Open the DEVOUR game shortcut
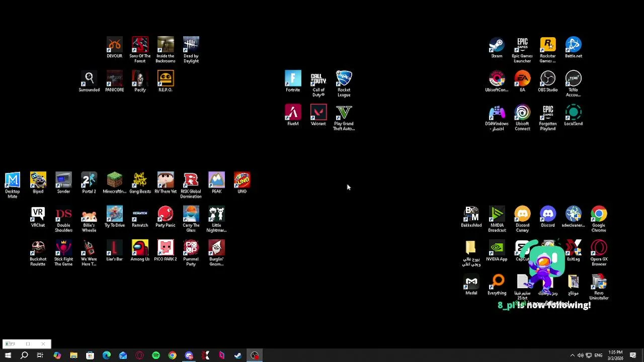 114,48
